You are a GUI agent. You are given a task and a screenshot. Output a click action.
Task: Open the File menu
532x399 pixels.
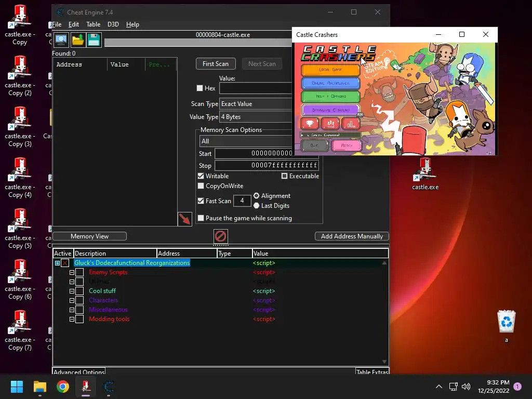point(57,24)
